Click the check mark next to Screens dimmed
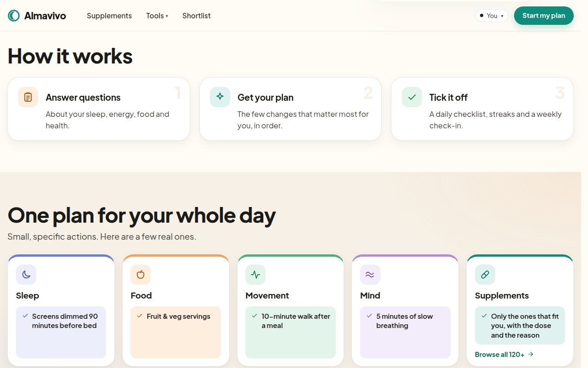The height and width of the screenshot is (368, 588). click(25, 316)
